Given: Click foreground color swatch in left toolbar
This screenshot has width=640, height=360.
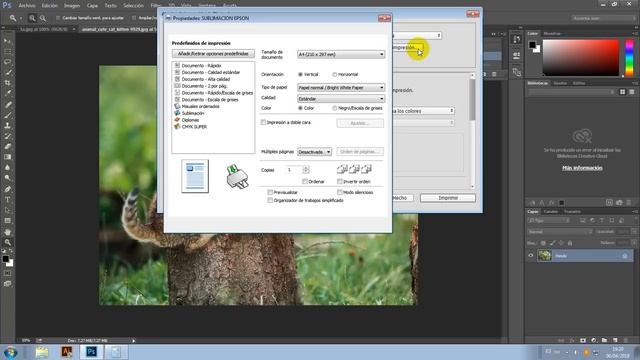Looking at the screenshot, I should tap(5, 259).
